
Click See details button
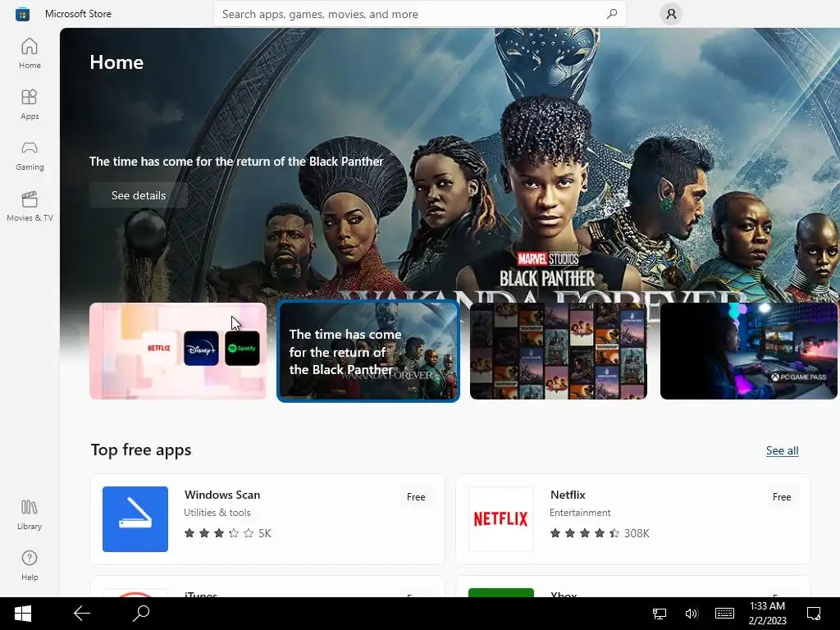(138, 195)
